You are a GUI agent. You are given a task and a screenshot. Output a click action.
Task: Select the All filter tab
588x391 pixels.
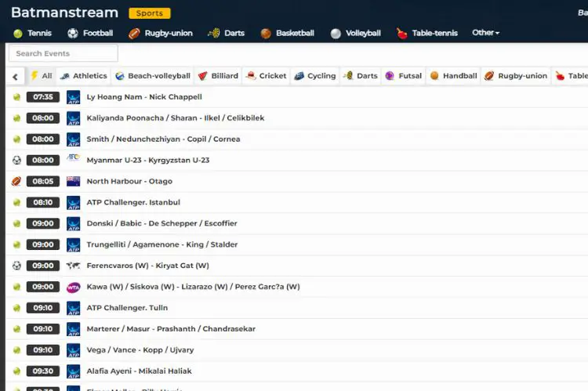(x=42, y=76)
